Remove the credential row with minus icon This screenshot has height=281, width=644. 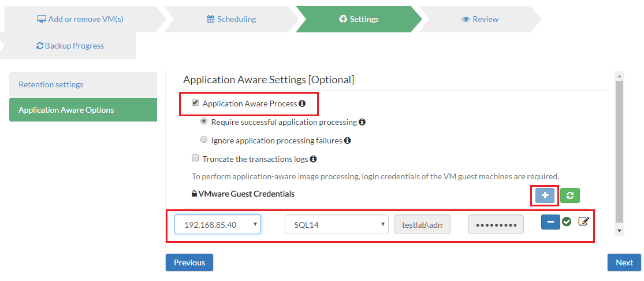[x=550, y=222]
